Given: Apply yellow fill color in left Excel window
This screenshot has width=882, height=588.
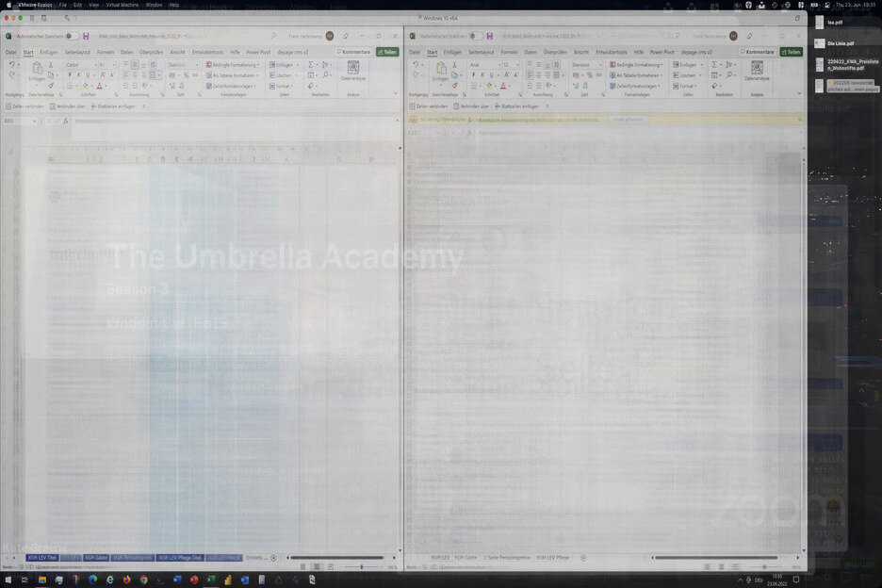Looking at the screenshot, I should [x=86, y=86].
